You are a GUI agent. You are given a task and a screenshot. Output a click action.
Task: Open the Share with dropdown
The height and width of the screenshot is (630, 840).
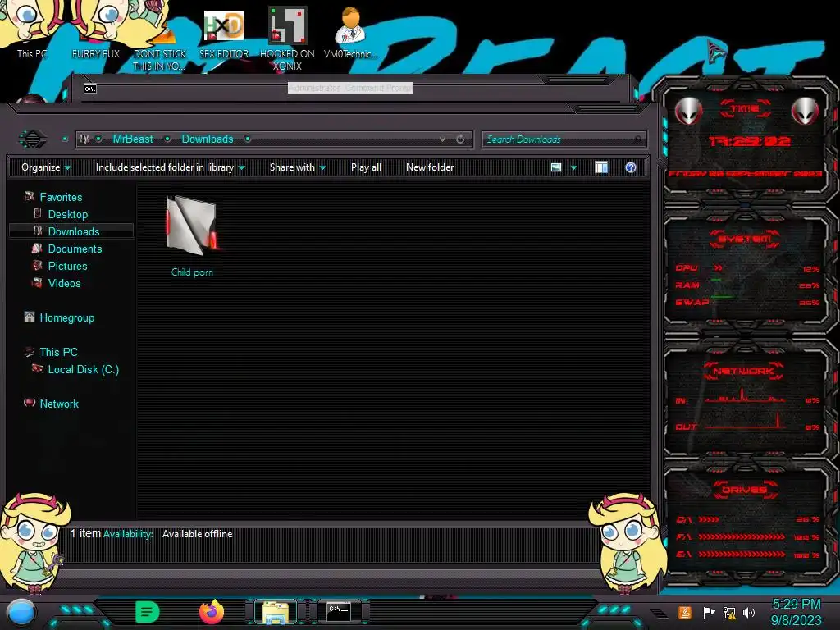pyautogui.click(x=298, y=167)
